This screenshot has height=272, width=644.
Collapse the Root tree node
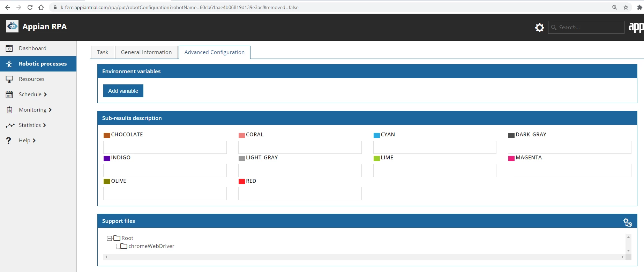pos(109,238)
